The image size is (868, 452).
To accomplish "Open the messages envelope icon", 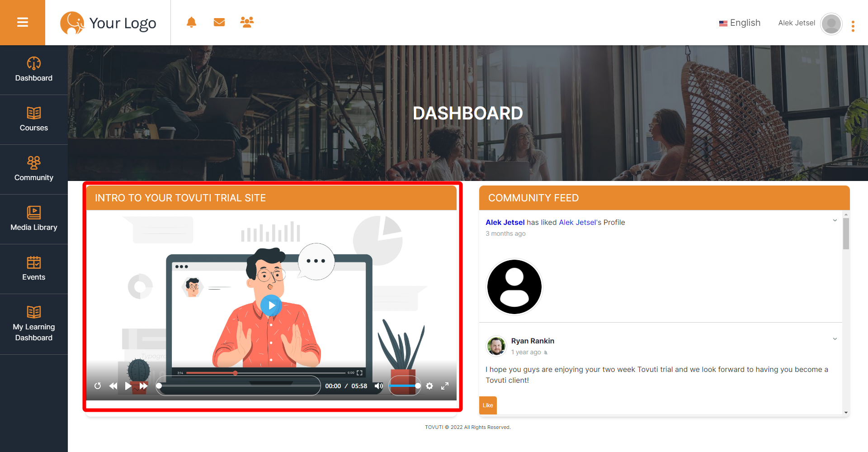I will (219, 22).
